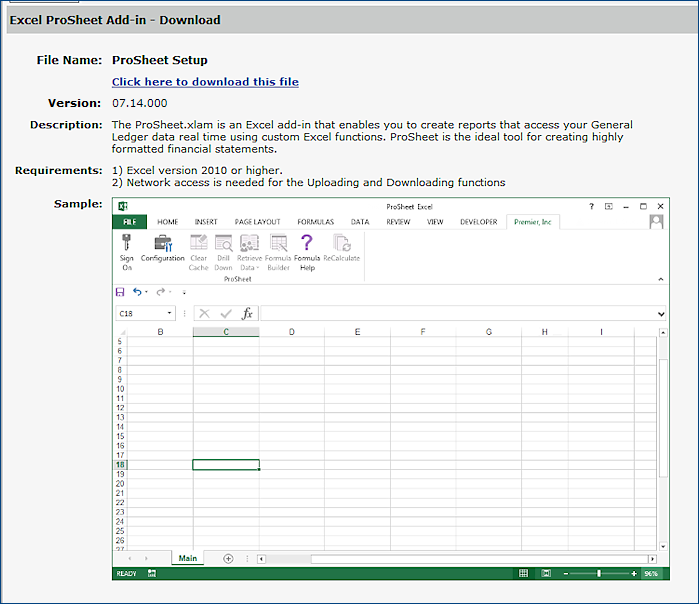Click the Insert Function fx button
The width and height of the screenshot is (699, 604).
247,313
